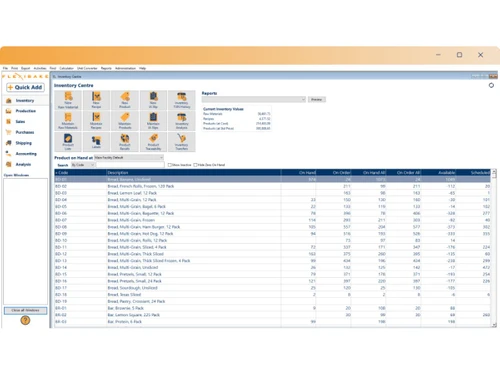Screen dimensions: 500x375
Task: Open the New Recipe tile
Action: (x=96, y=100)
